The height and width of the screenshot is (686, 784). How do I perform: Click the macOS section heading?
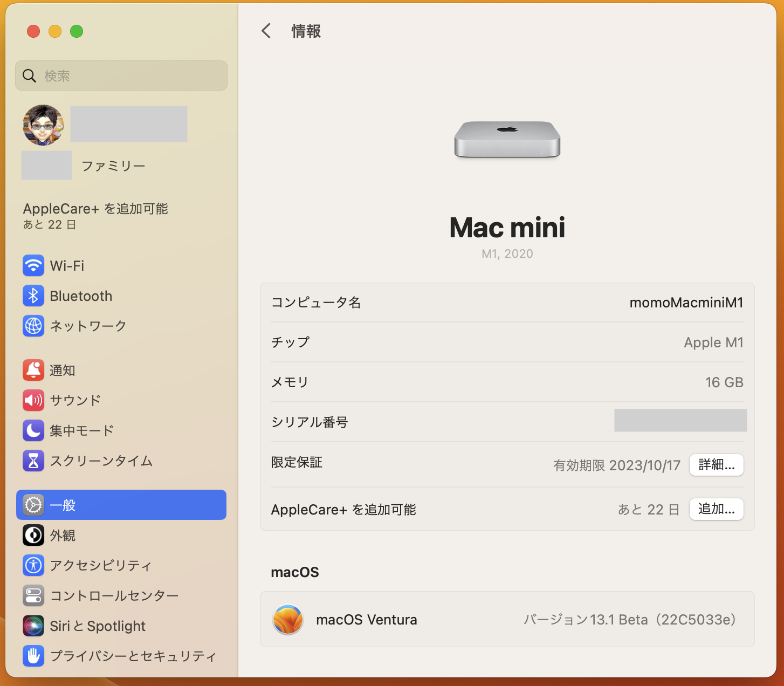point(295,572)
